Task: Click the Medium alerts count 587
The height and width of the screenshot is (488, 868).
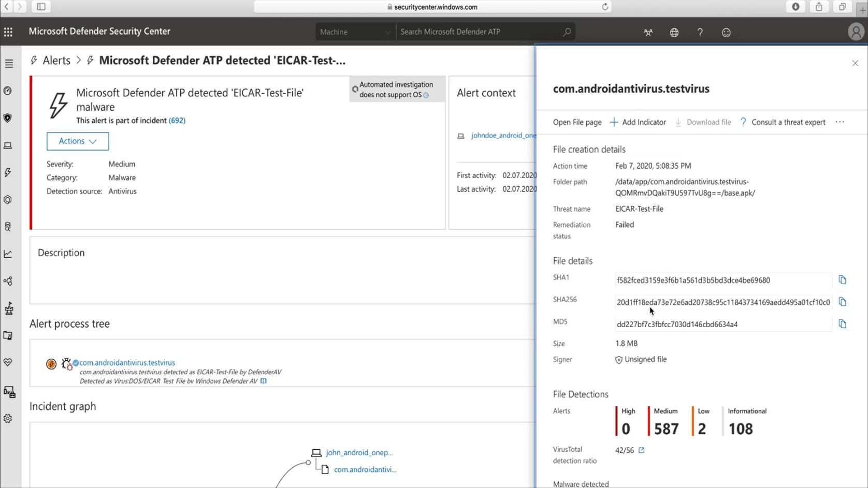Action: pyautogui.click(x=666, y=429)
